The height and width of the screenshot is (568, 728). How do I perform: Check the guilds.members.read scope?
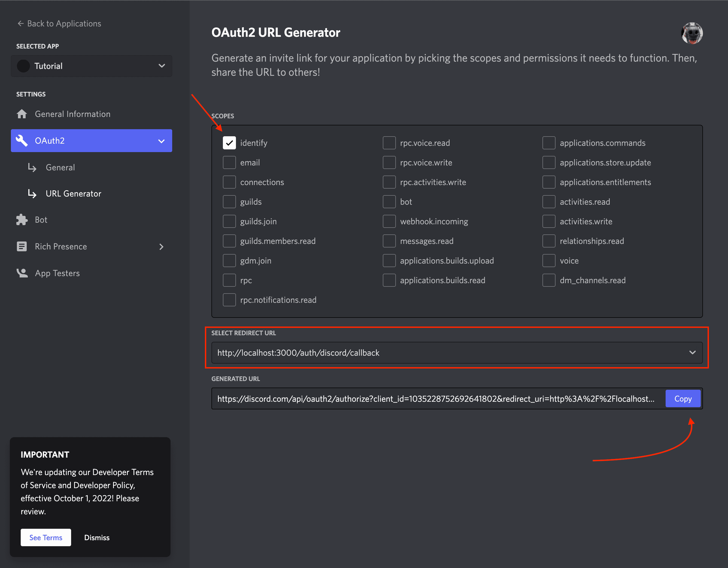point(229,241)
